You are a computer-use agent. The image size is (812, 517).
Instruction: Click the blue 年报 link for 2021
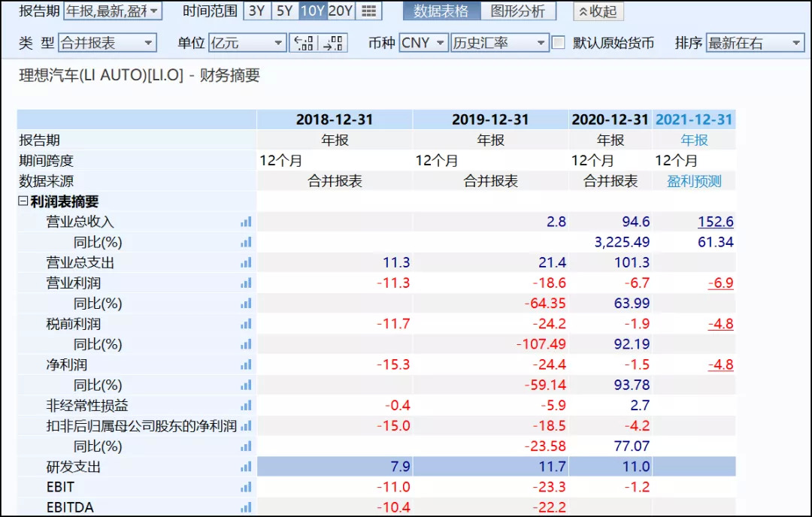tap(694, 141)
